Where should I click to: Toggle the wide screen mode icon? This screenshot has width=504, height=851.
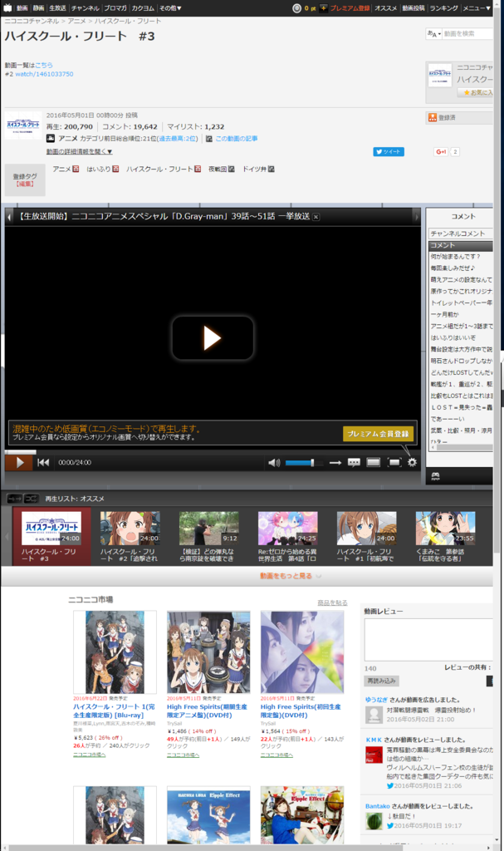click(374, 462)
